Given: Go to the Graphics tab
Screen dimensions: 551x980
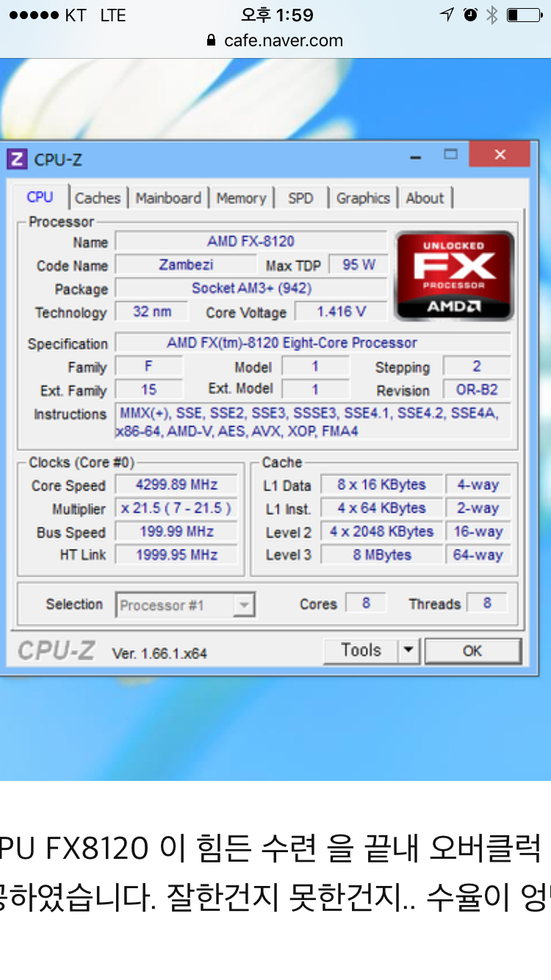Looking at the screenshot, I should pyautogui.click(x=363, y=198).
